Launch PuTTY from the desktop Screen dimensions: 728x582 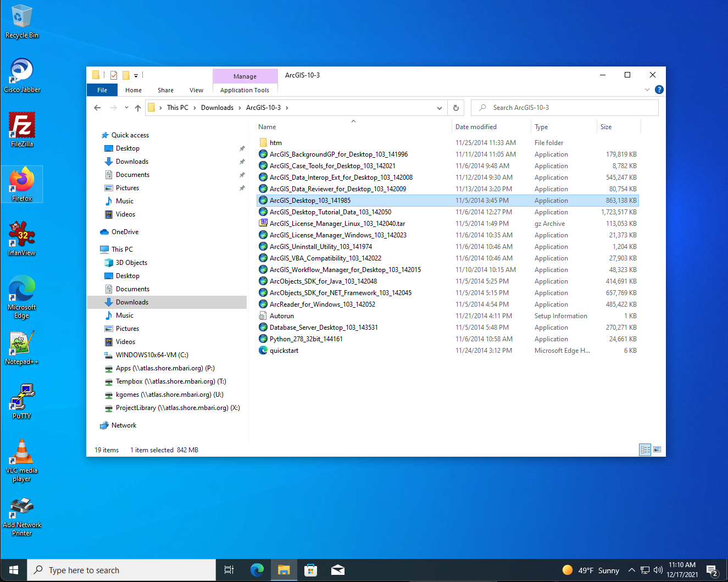point(22,402)
